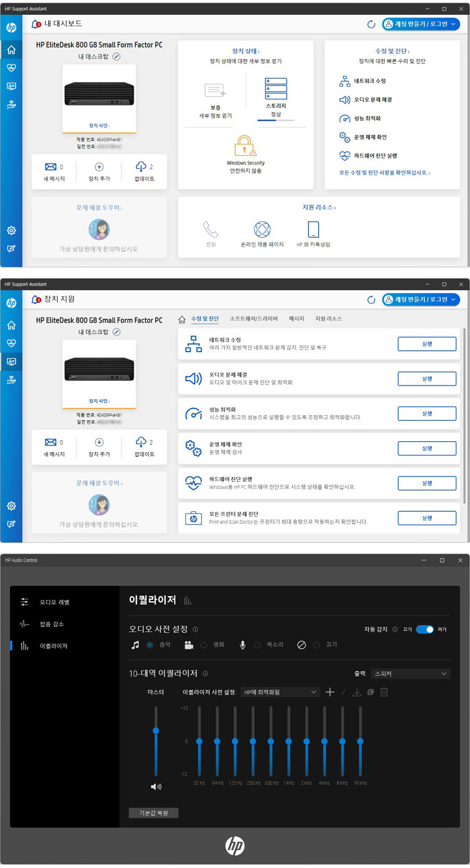The width and height of the screenshot is (470, 868).
Task: Open 이퀄라이저 사전 설정 dropdown
Action: pyautogui.click(x=280, y=692)
